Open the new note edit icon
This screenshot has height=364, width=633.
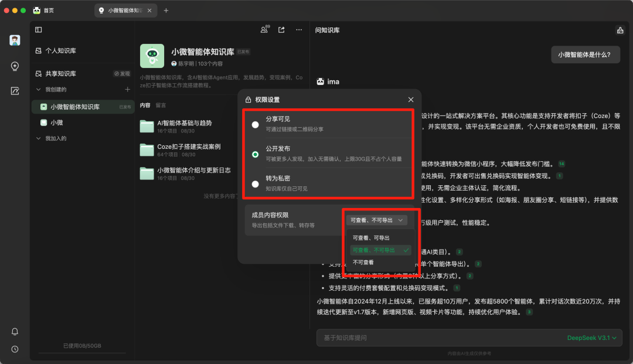(15, 91)
